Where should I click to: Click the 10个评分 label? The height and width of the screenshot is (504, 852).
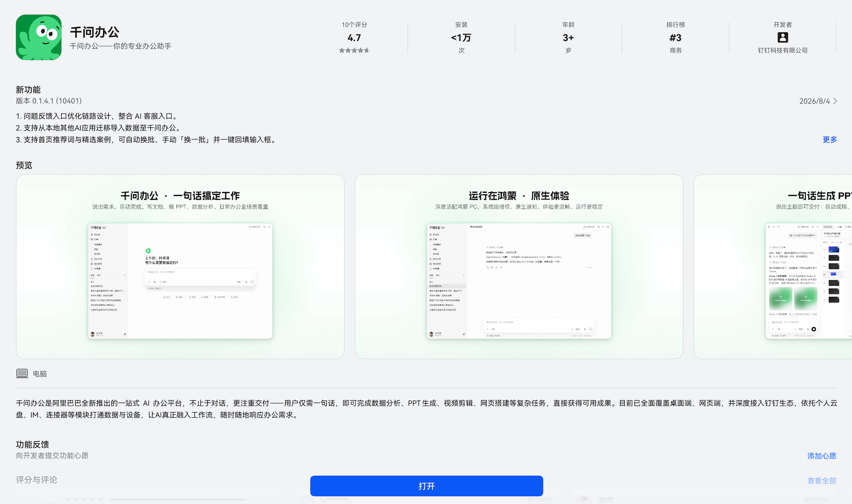354,25
